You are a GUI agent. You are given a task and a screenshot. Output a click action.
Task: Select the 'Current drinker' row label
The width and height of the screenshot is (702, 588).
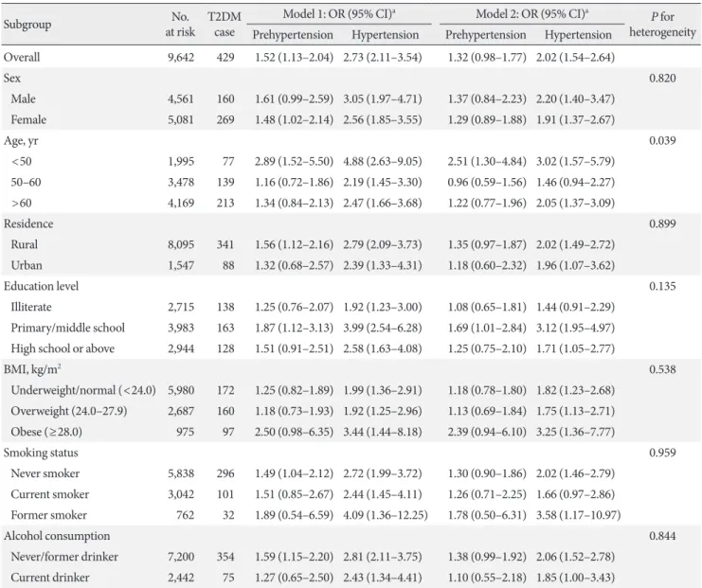[x=50, y=578]
